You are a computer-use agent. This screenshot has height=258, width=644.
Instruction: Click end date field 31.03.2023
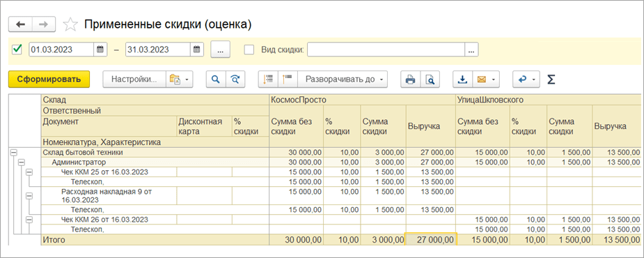[x=158, y=50]
